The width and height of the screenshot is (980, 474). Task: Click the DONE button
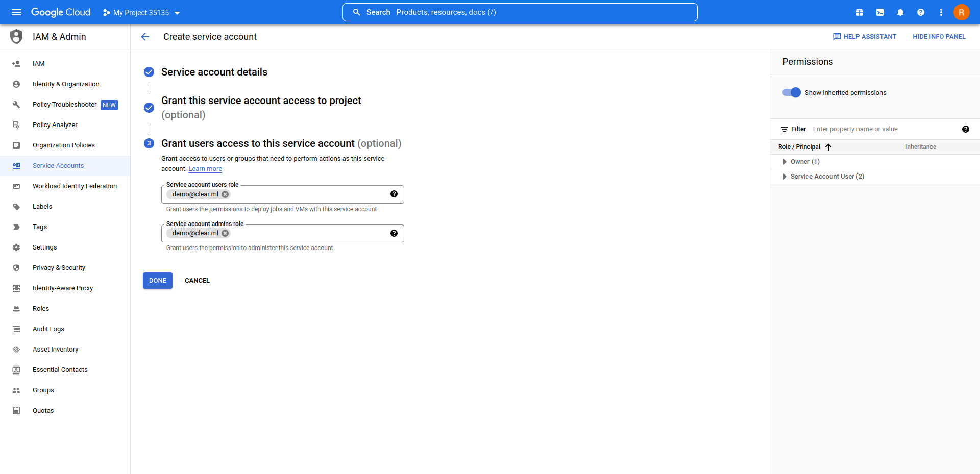tap(157, 280)
